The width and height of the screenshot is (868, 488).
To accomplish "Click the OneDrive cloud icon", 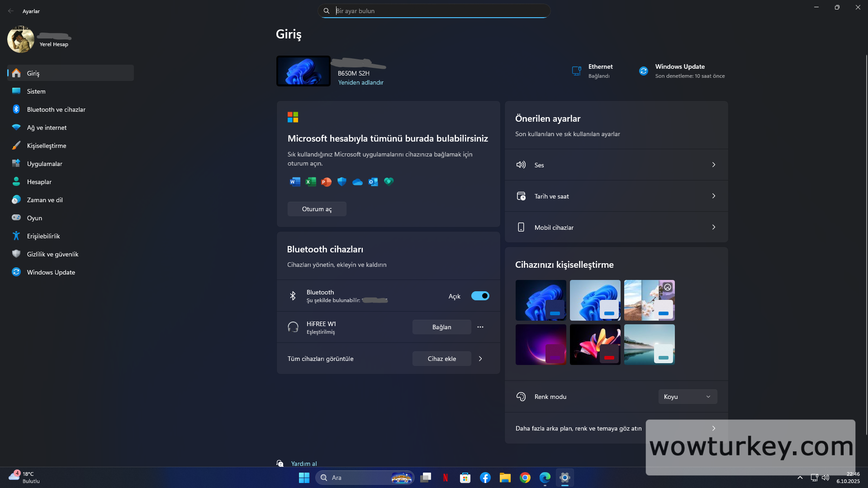I will point(357,182).
